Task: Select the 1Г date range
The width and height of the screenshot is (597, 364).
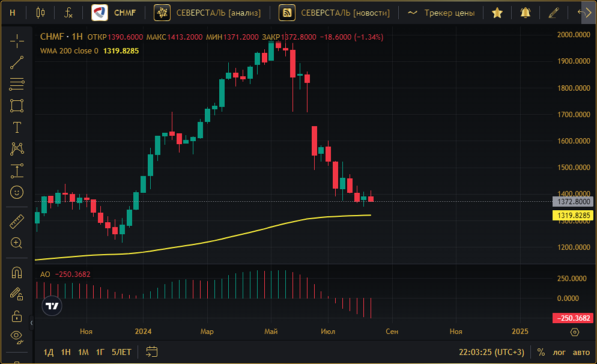Action: coord(100,352)
